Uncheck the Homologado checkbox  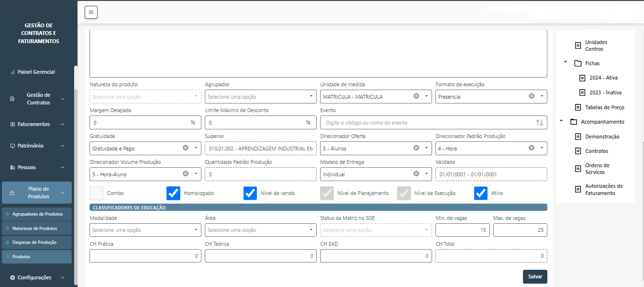coord(173,193)
